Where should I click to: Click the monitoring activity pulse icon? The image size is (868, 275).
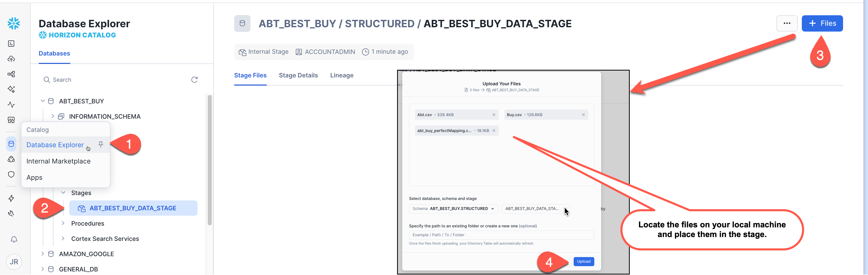11,105
